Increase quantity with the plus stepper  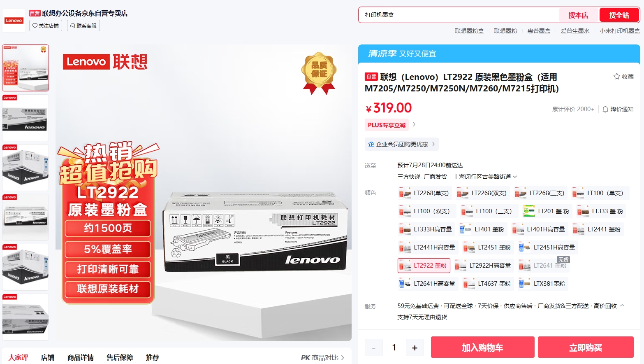[x=415, y=348]
